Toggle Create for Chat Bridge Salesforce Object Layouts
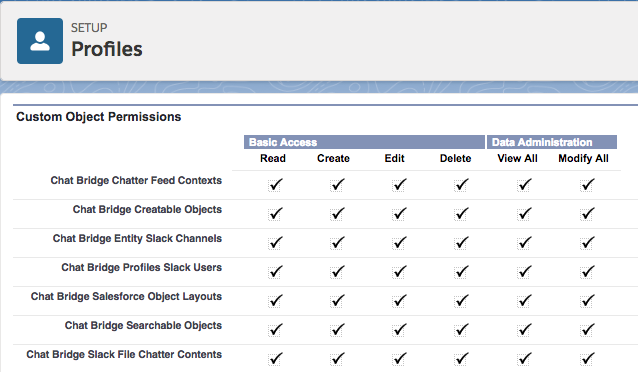The height and width of the screenshot is (372, 638). pos(337,301)
